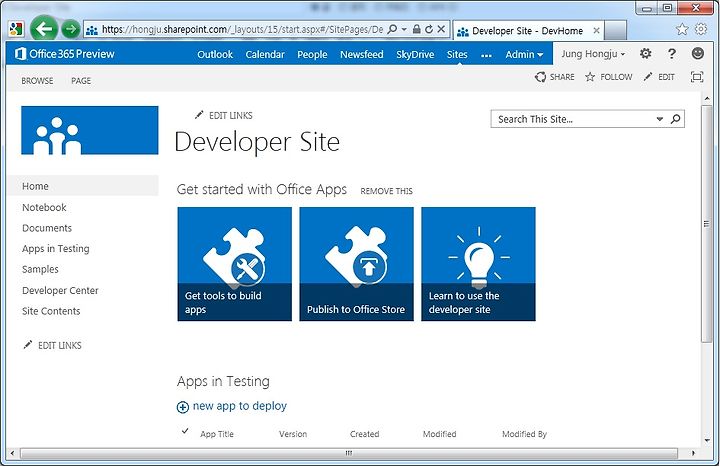
Task: Open Developer Center in left navigation
Action: [x=60, y=291]
